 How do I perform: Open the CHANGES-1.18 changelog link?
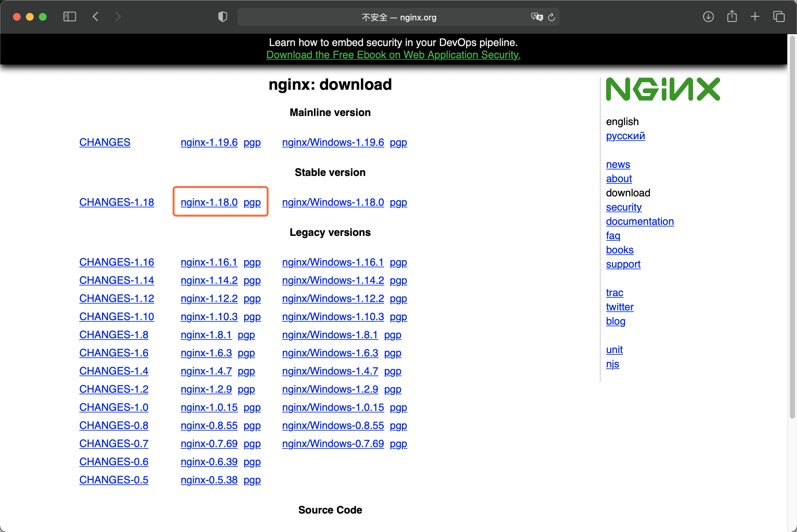click(116, 202)
